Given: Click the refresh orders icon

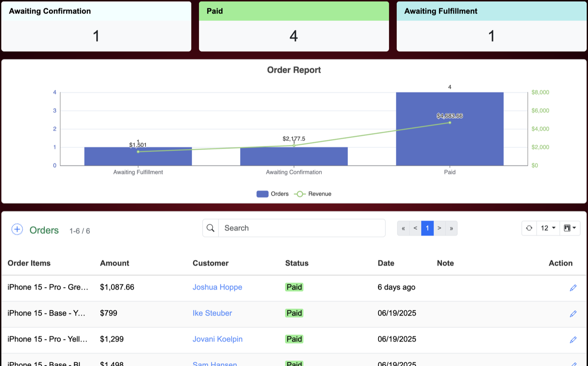Looking at the screenshot, I should pos(529,228).
